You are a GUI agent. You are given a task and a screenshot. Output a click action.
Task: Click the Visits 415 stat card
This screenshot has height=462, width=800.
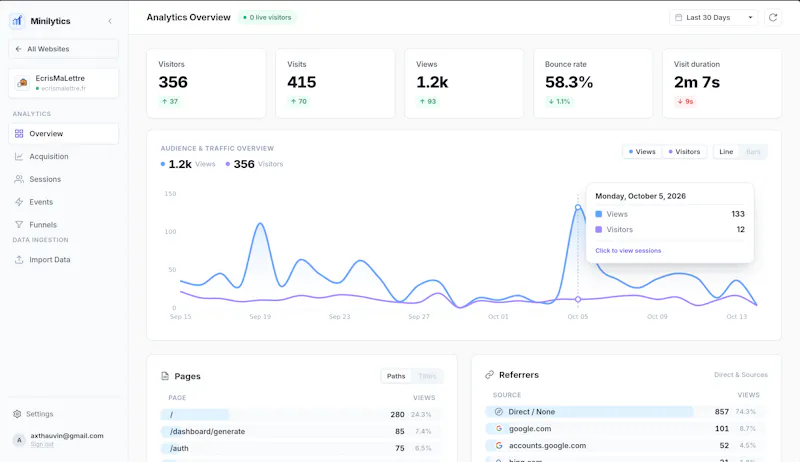pos(335,84)
